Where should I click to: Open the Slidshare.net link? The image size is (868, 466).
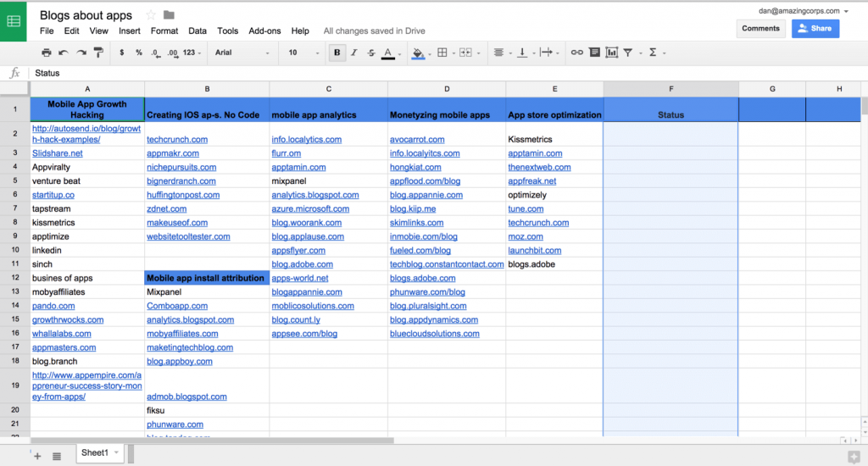57,153
